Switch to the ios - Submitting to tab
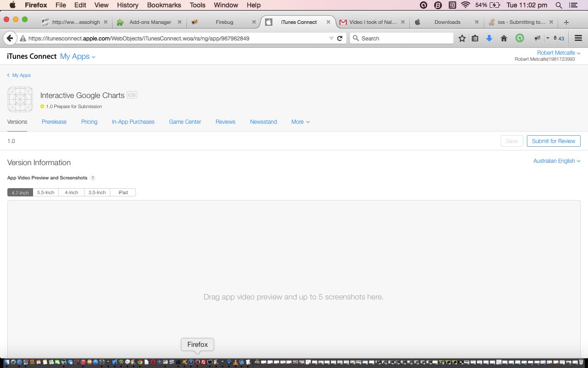Screen dimensions: 588x368 (x=522, y=22)
